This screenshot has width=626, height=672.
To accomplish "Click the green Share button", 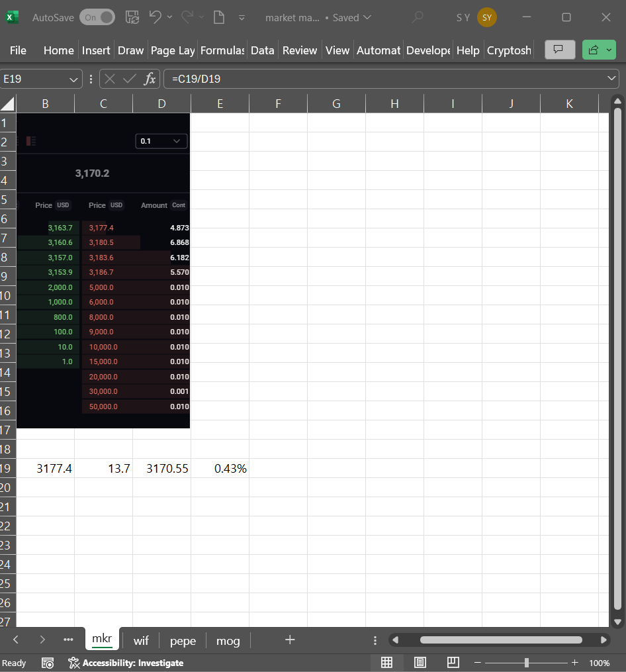I will tap(599, 50).
